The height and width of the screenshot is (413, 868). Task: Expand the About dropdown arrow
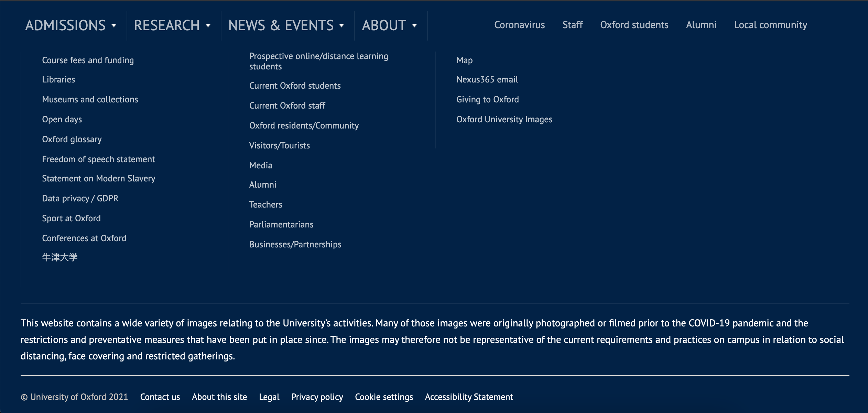(414, 26)
